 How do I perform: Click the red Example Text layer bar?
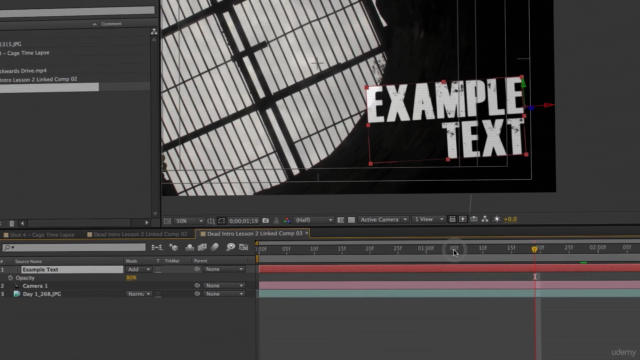[449, 268]
